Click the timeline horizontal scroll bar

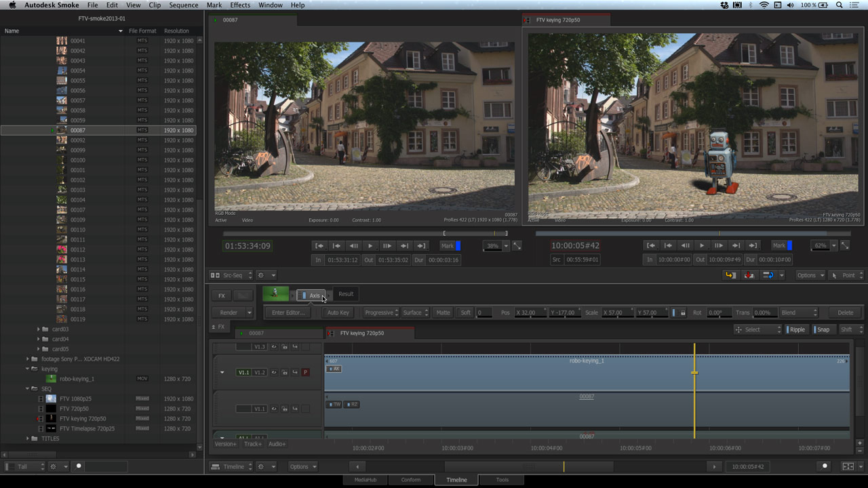529,466
